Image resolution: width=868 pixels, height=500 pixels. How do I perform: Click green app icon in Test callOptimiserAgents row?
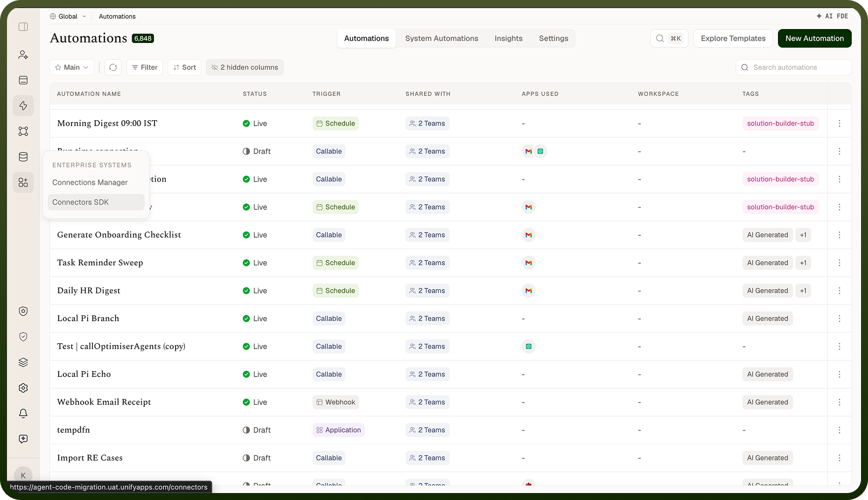tap(529, 347)
